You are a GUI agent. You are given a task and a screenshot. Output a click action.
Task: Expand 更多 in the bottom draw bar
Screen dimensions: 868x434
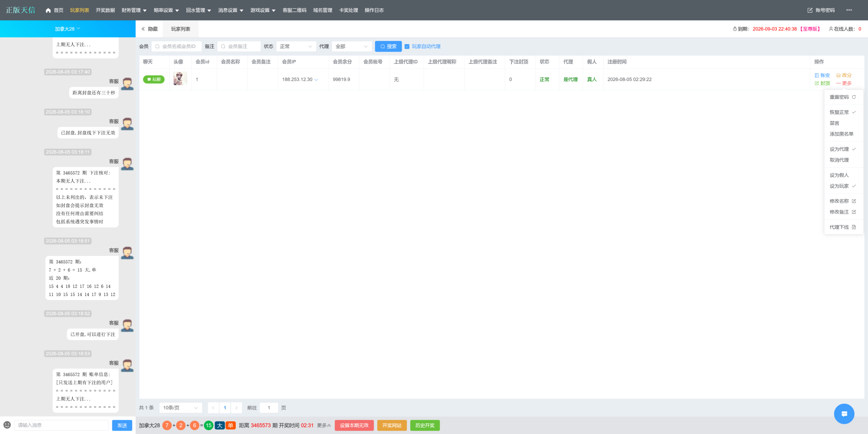coord(324,425)
